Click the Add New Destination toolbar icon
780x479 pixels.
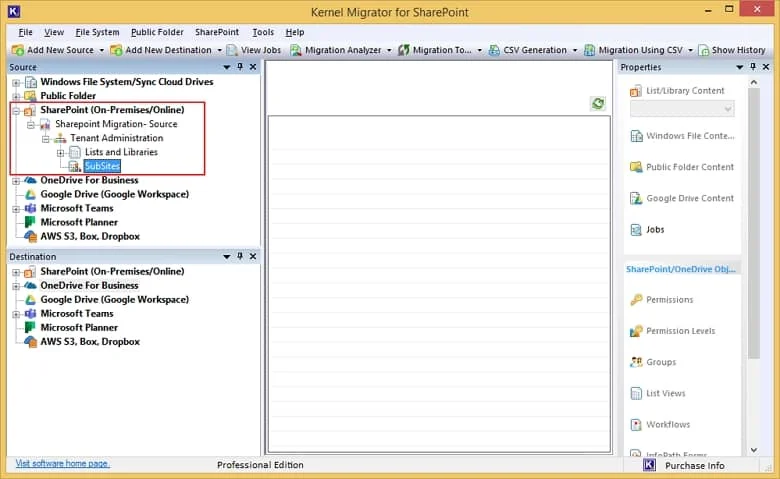(x=116, y=50)
